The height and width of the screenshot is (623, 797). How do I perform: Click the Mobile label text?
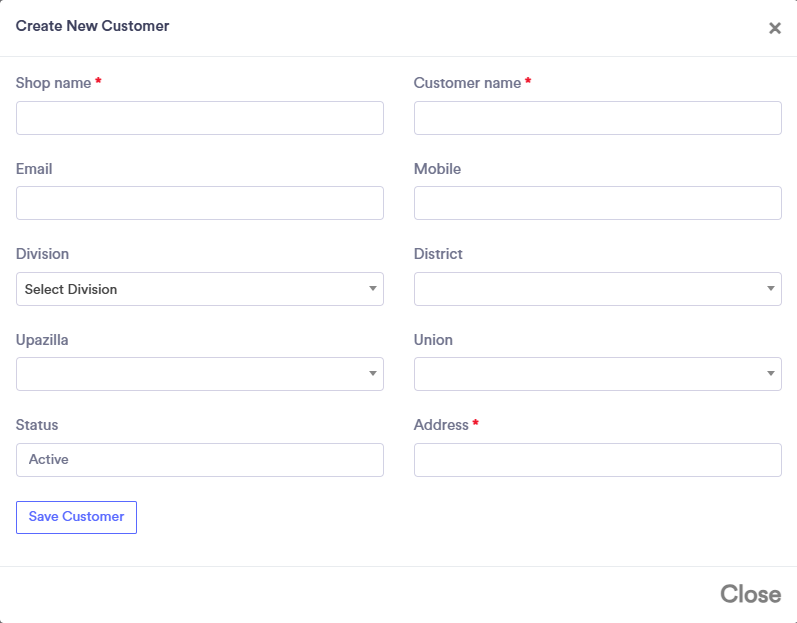pyautogui.click(x=437, y=169)
